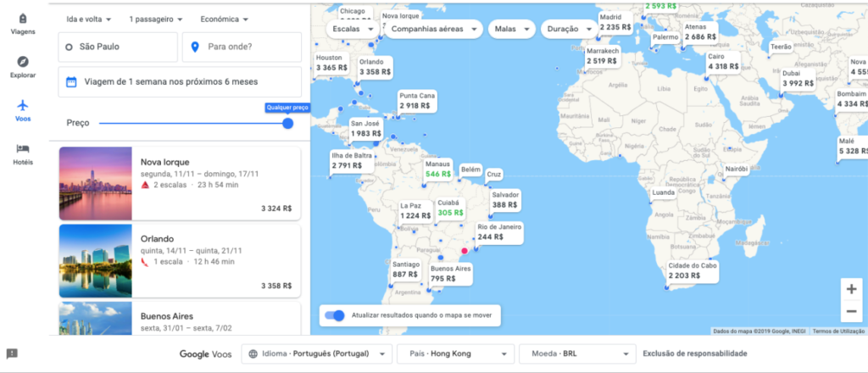Click the Luanda map label
The image size is (868, 373).
coord(664,193)
